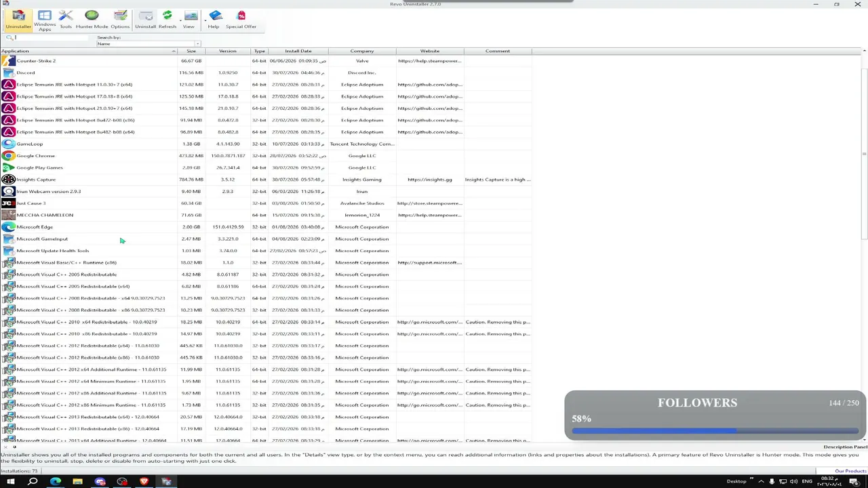The height and width of the screenshot is (488, 868).
Task: Select Microsoft Visual Basic/C++ Runtime (x86)
Action: click(266, 262)
